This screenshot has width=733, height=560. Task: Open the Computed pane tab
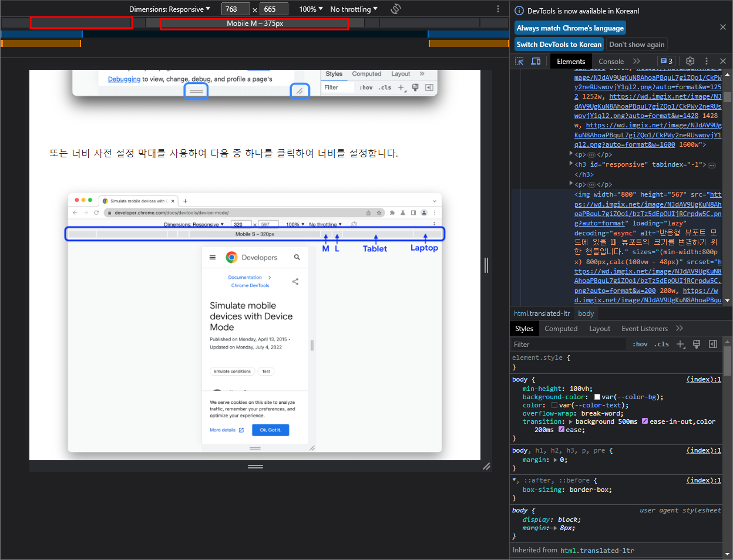pos(561,329)
